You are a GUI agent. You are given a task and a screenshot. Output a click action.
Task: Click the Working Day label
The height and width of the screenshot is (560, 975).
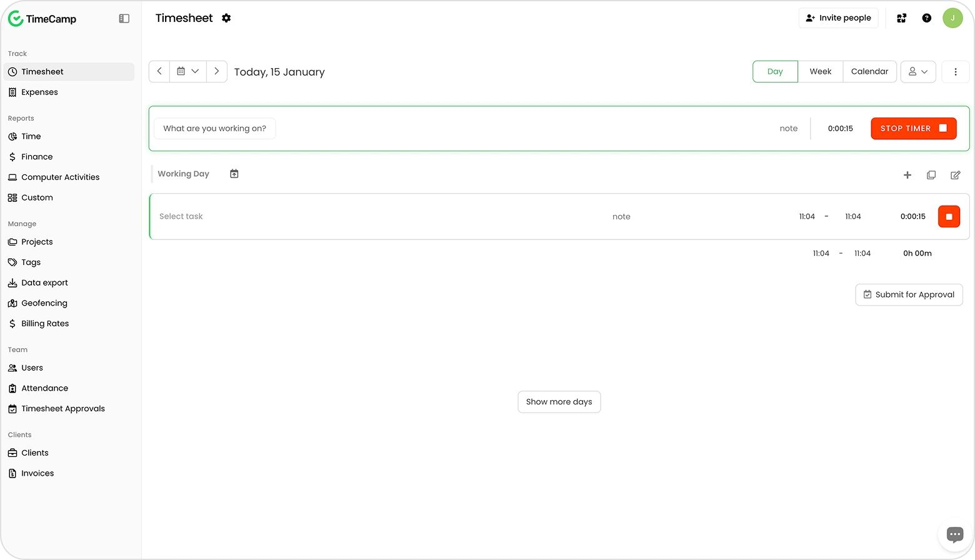[x=183, y=174]
